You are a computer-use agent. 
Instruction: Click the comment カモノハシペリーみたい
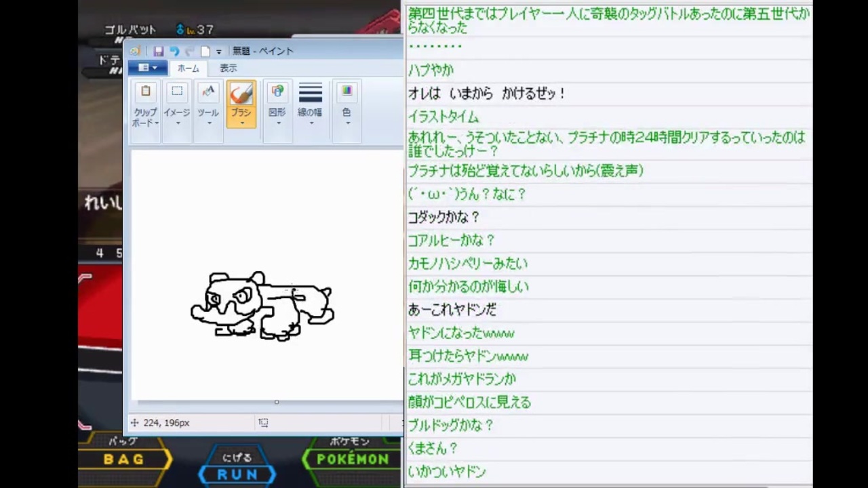click(x=467, y=263)
